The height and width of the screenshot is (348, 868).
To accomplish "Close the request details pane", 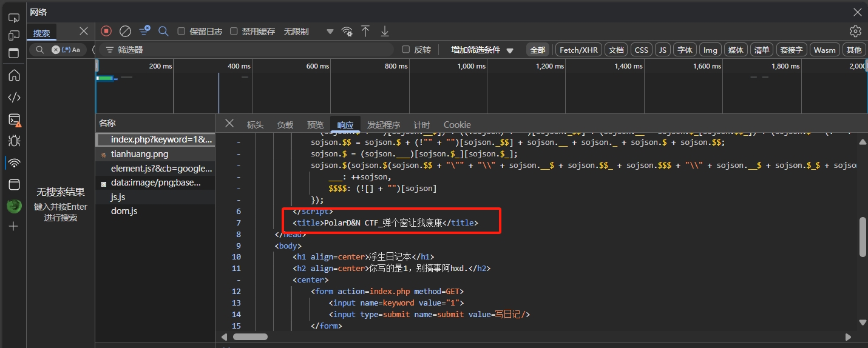I will 229,123.
